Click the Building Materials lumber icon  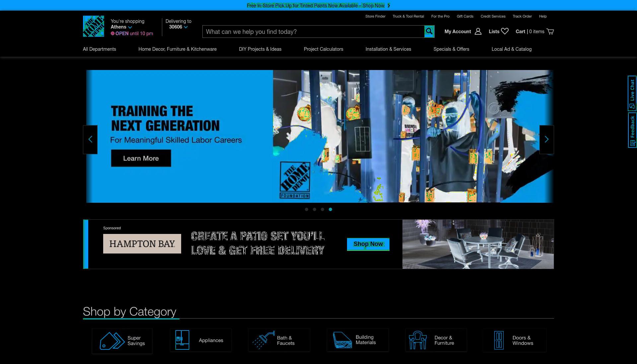[342, 340]
